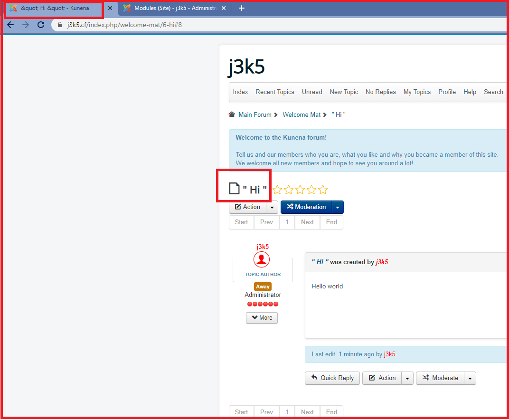Expand the More user details button
Screen dimensions: 509x420
click(262, 318)
